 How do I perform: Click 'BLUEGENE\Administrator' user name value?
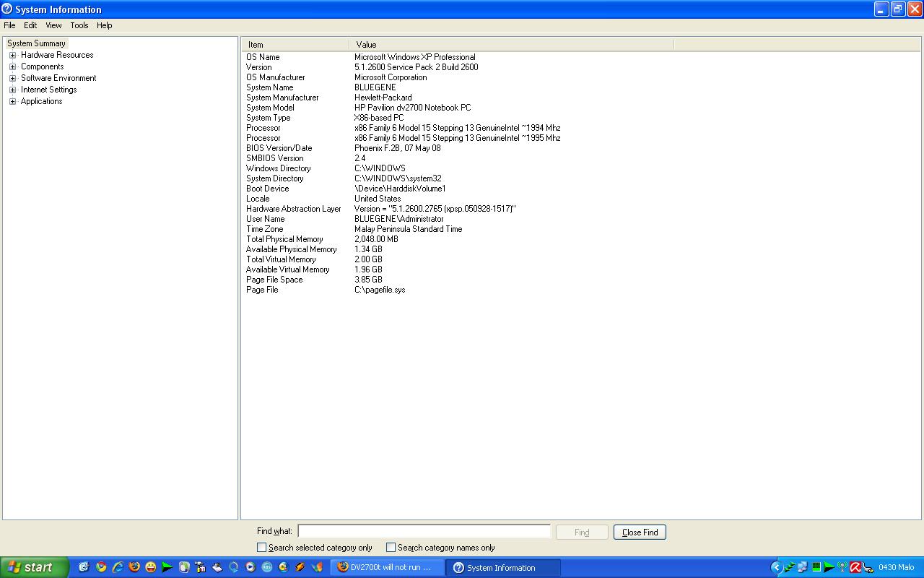pyautogui.click(x=398, y=219)
